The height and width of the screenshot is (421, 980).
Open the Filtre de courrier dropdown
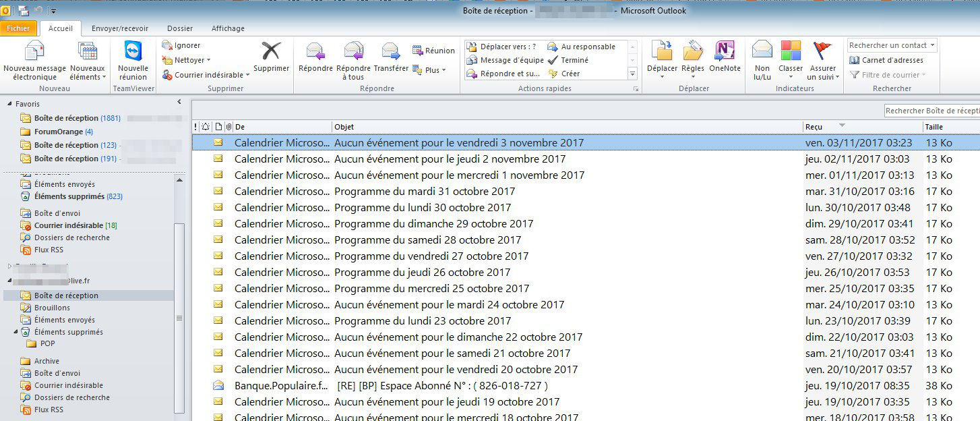point(889,75)
